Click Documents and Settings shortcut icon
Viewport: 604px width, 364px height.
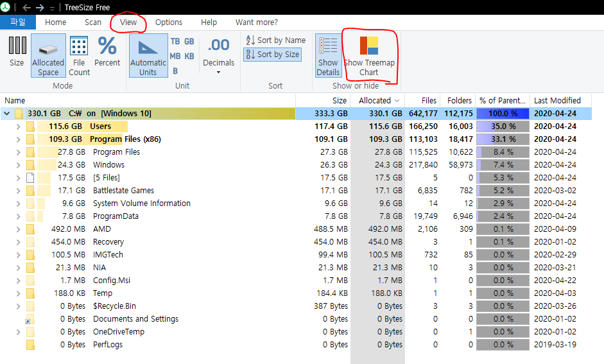click(30, 319)
